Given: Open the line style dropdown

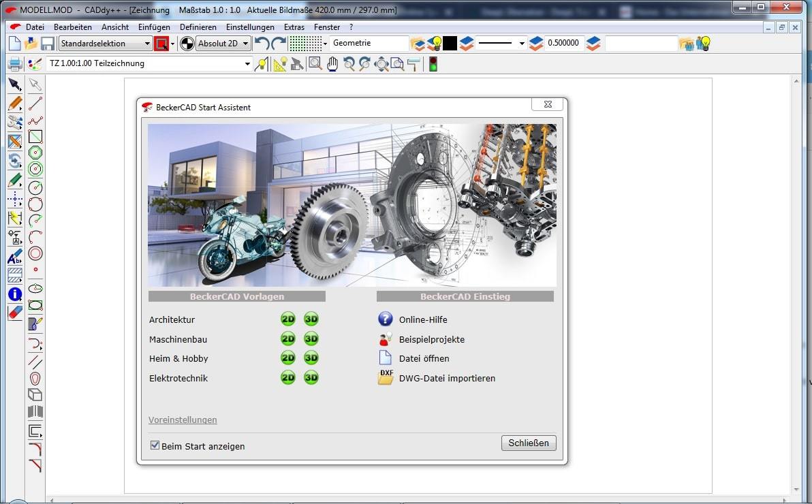Looking at the screenshot, I should [x=522, y=44].
